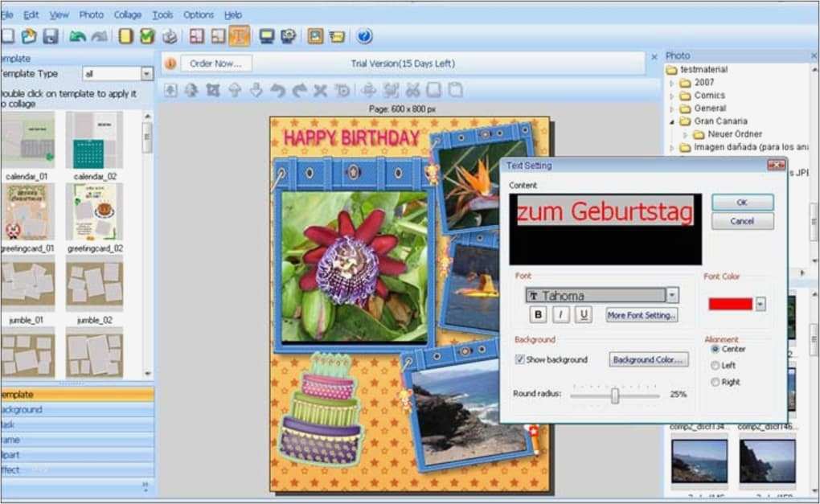Print the collage using printer icon
The height and width of the screenshot is (504, 820).
170,36
